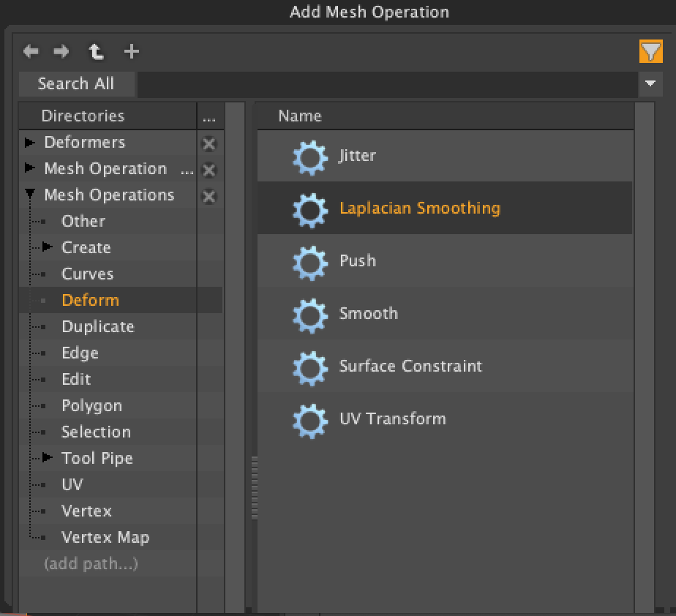This screenshot has height=616, width=676.
Task: Click the UV Transform gear icon
Action: [x=309, y=419]
